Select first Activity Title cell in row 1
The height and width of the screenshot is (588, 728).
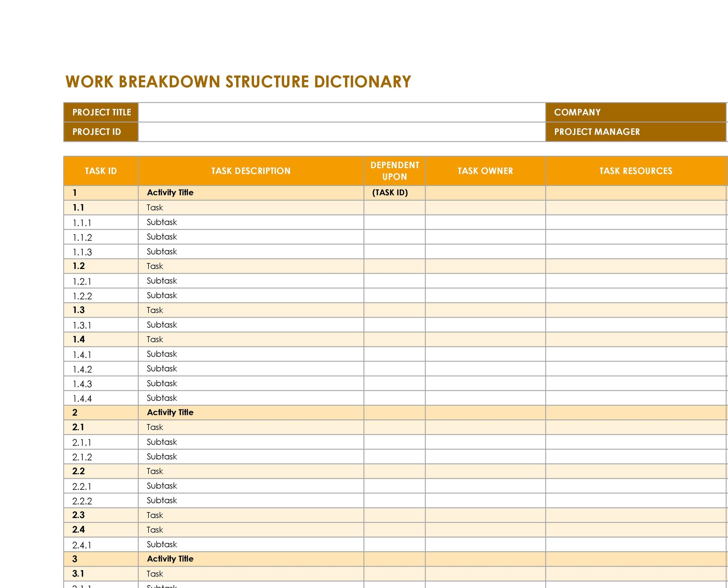coord(170,192)
